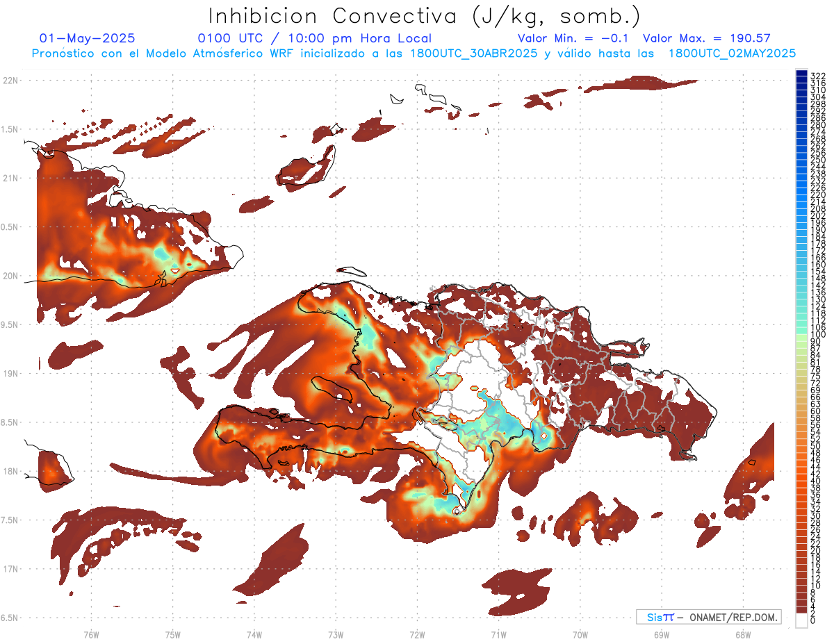
Task: Click the '72W' longitude label
Action: click(x=417, y=634)
